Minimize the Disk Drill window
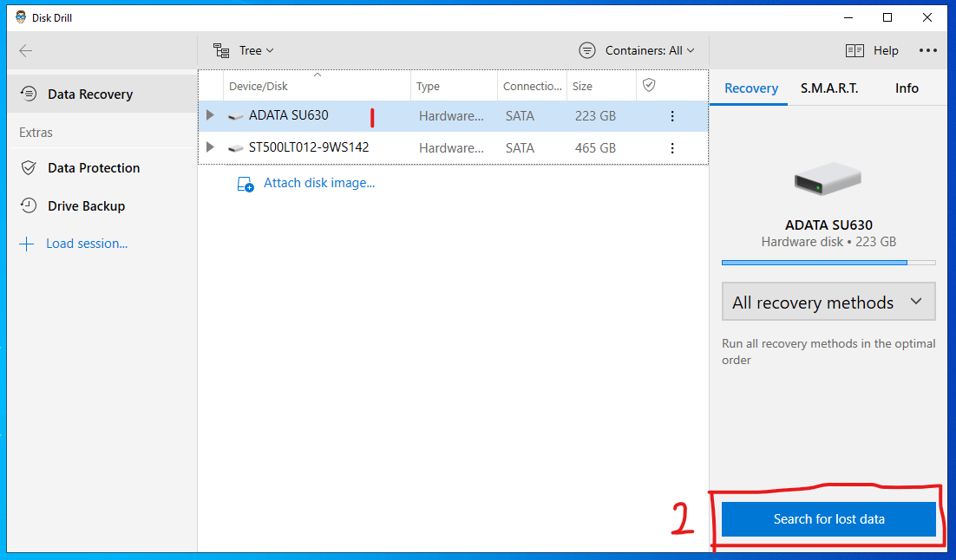This screenshot has height=560, width=956. 848,17
